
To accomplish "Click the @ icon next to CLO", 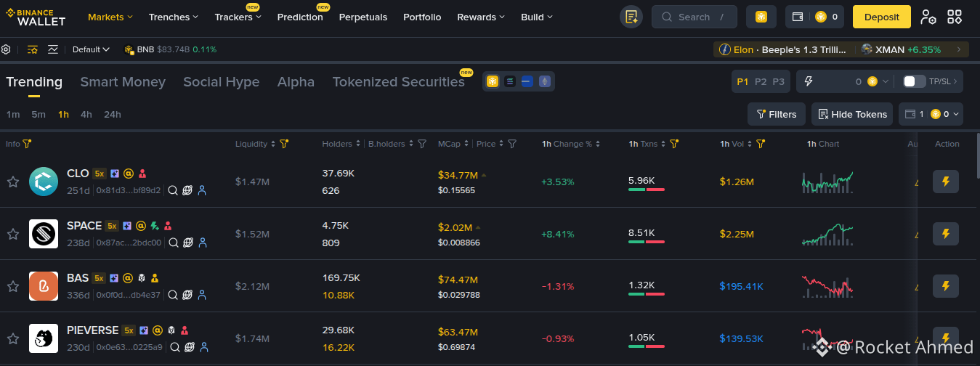I will (128, 174).
